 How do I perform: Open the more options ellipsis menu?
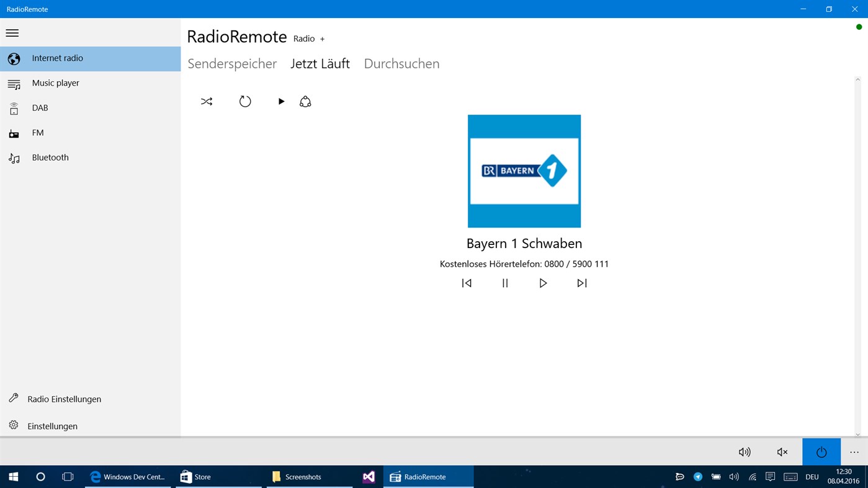click(854, 453)
